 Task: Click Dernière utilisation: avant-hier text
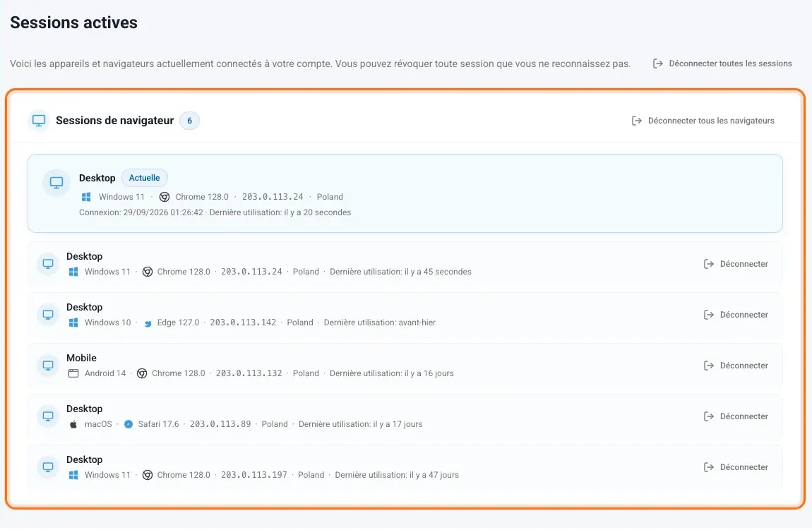[380, 323]
